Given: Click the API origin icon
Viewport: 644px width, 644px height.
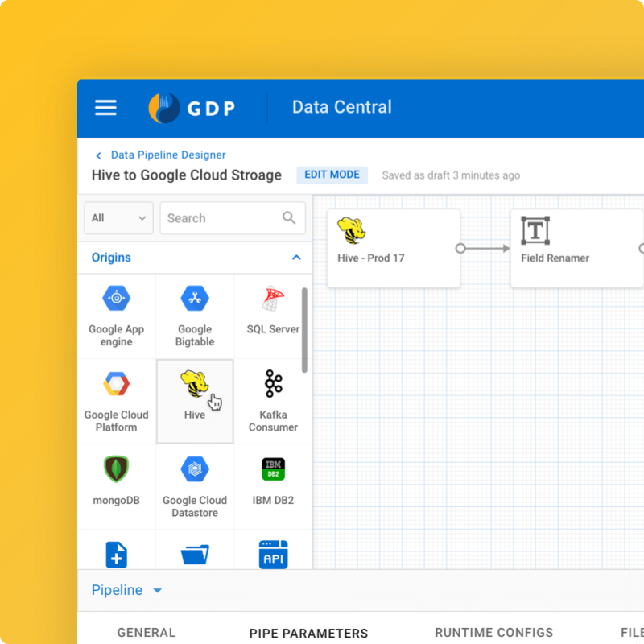Looking at the screenshot, I should [273, 554].
